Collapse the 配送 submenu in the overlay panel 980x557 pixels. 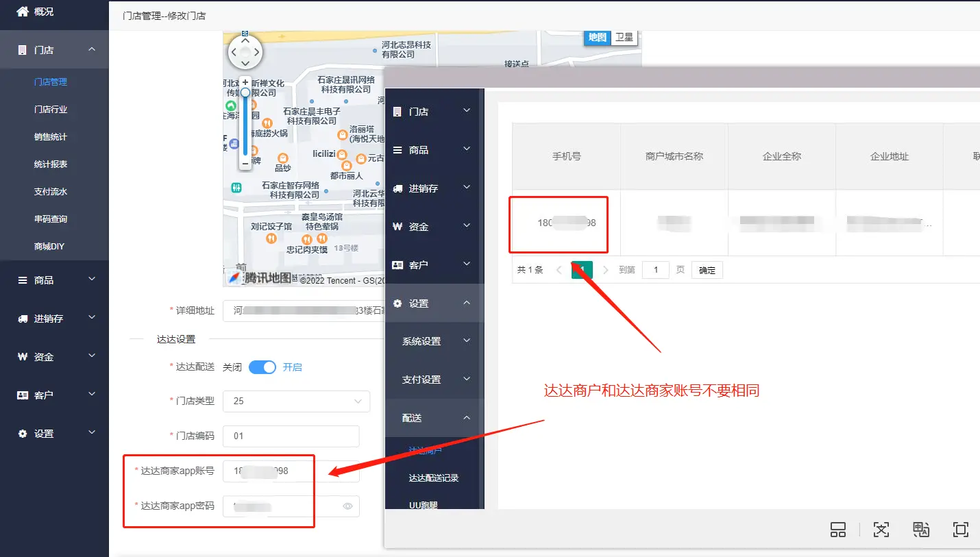466,418
